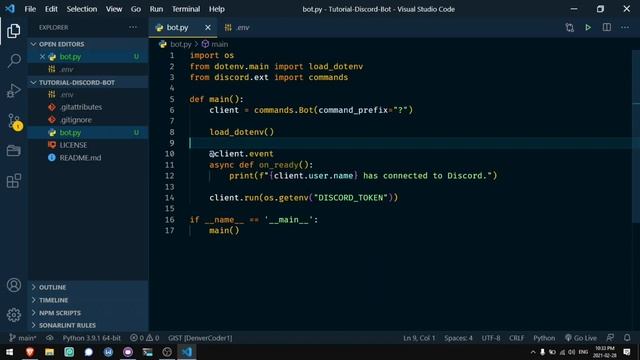Open the Project Manager folder icon
640x360 pixels.
click(x=13, y=151)
